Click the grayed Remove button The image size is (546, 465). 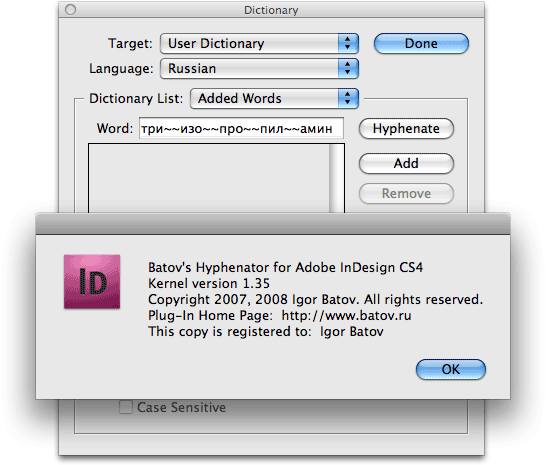pos(406,193)
